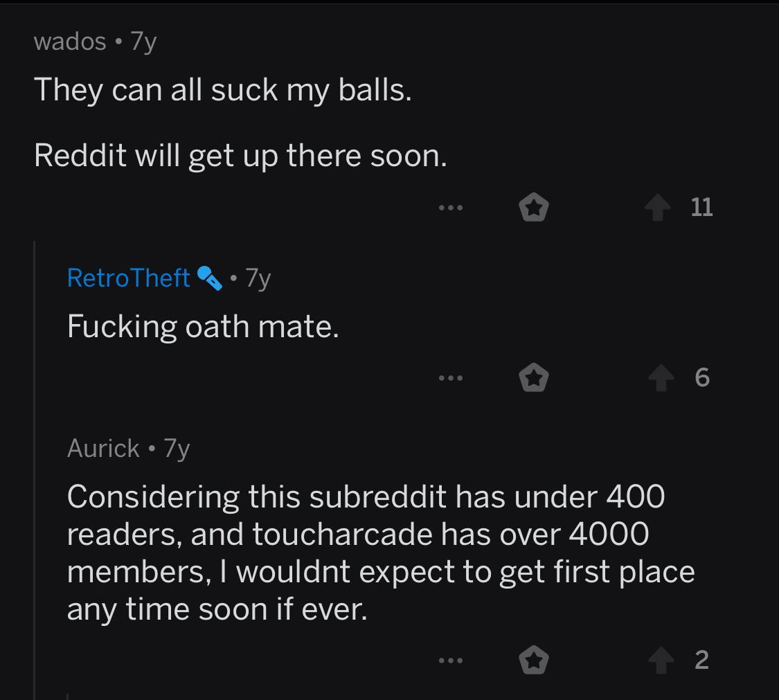Give award to Aurick's comment

tap(534, 660)
